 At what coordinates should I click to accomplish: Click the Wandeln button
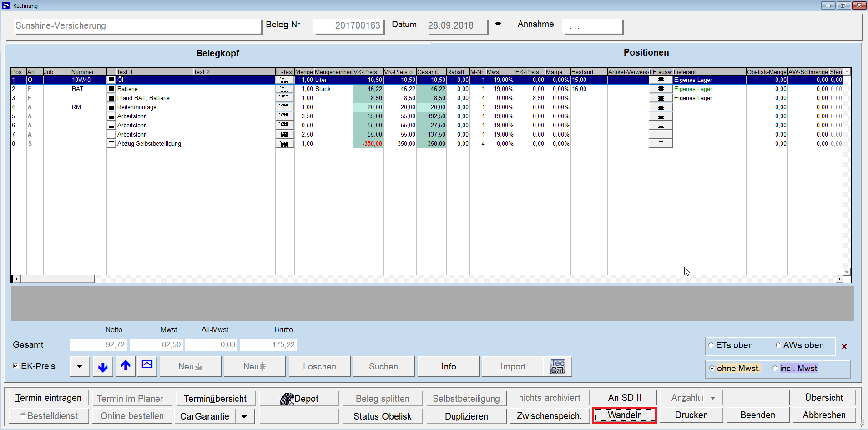[x=625, y=415]
